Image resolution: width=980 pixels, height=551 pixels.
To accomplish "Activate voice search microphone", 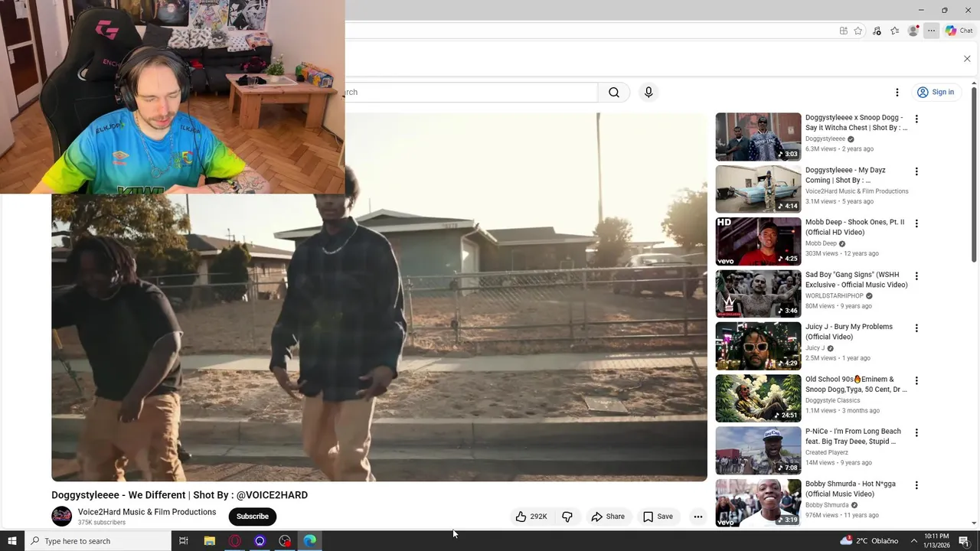I will click(648, 93).
